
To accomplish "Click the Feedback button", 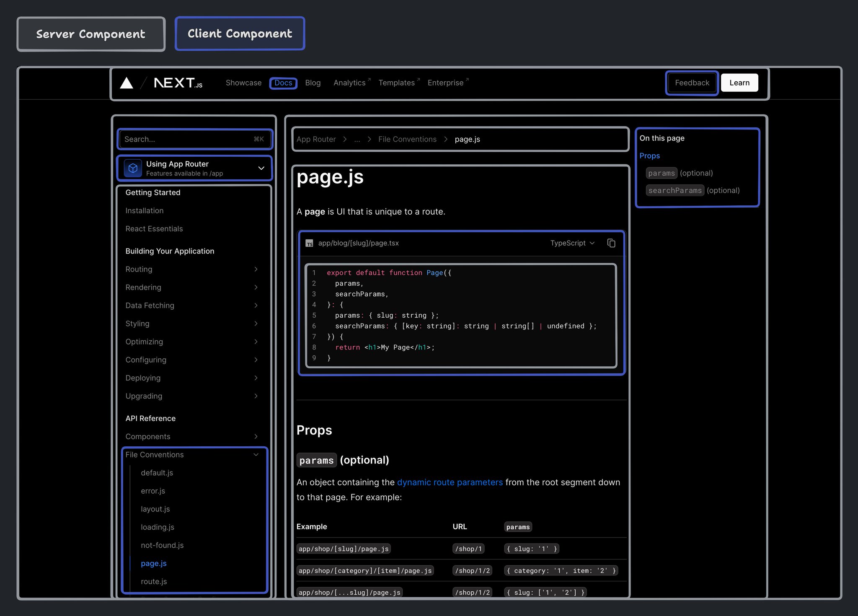I will click(692, 83).
